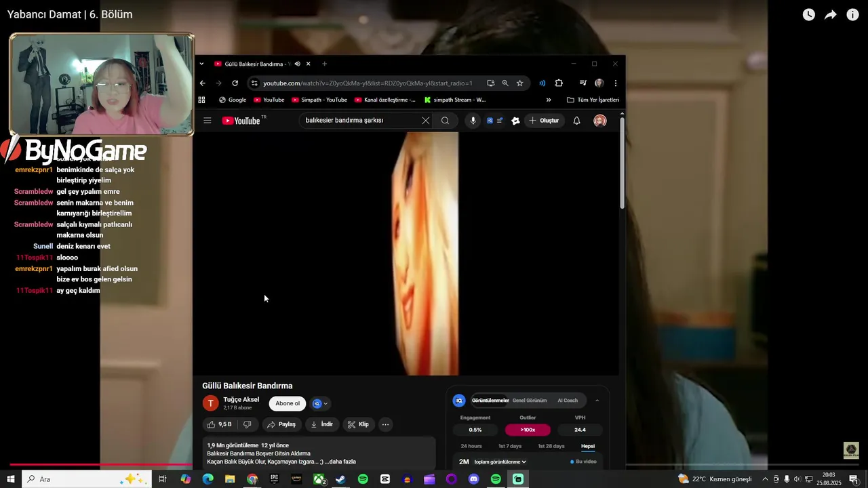
Task: Show hidden bookmarks with double chevron
Action: (549, 100)
